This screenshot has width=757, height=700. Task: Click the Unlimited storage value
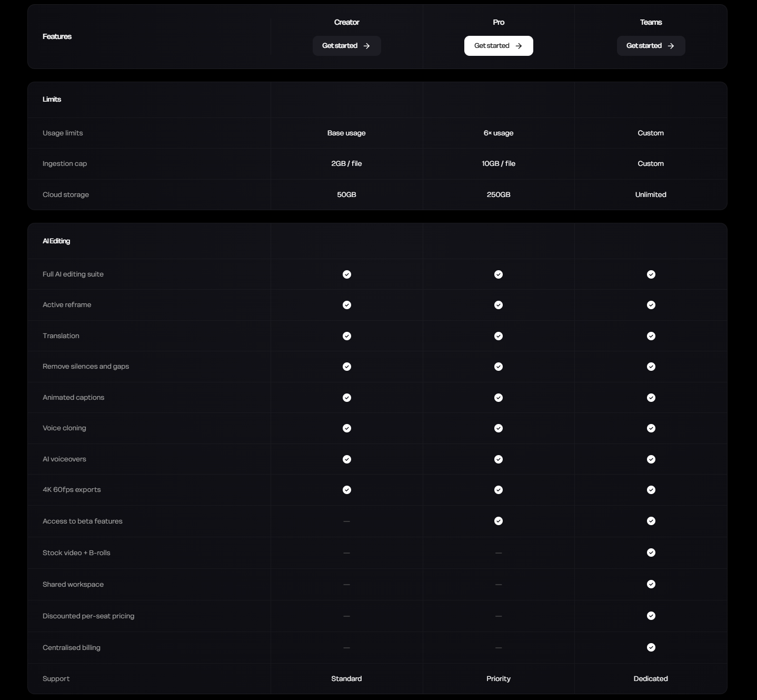[x=651, y=194]
